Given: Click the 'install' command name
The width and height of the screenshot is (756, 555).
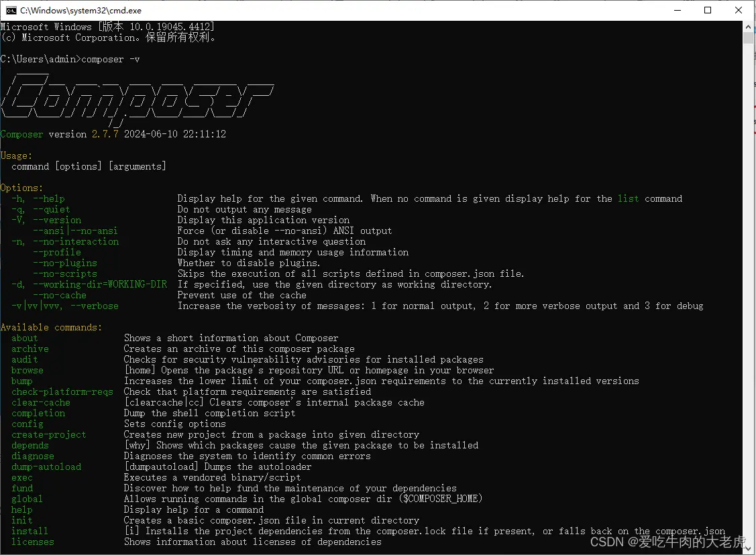Looking at the screenshot, I should [x=30, y=532].
